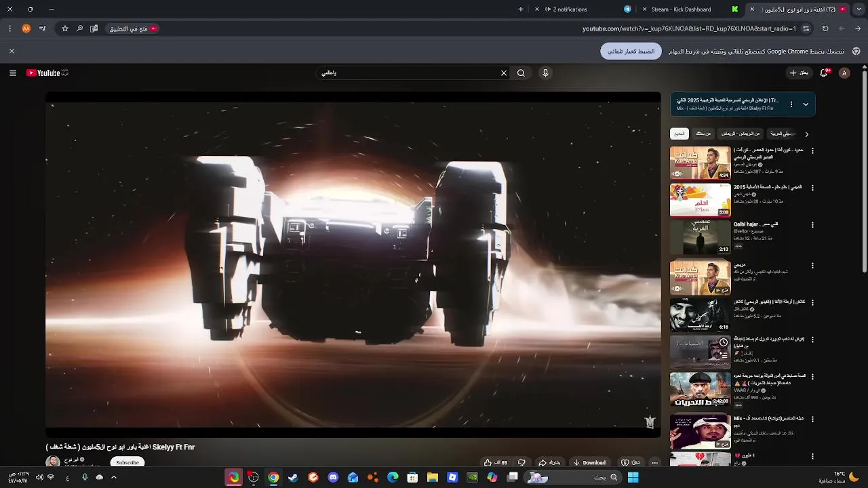
Task: Start voice search with microphone
Action: click(545, 73)
